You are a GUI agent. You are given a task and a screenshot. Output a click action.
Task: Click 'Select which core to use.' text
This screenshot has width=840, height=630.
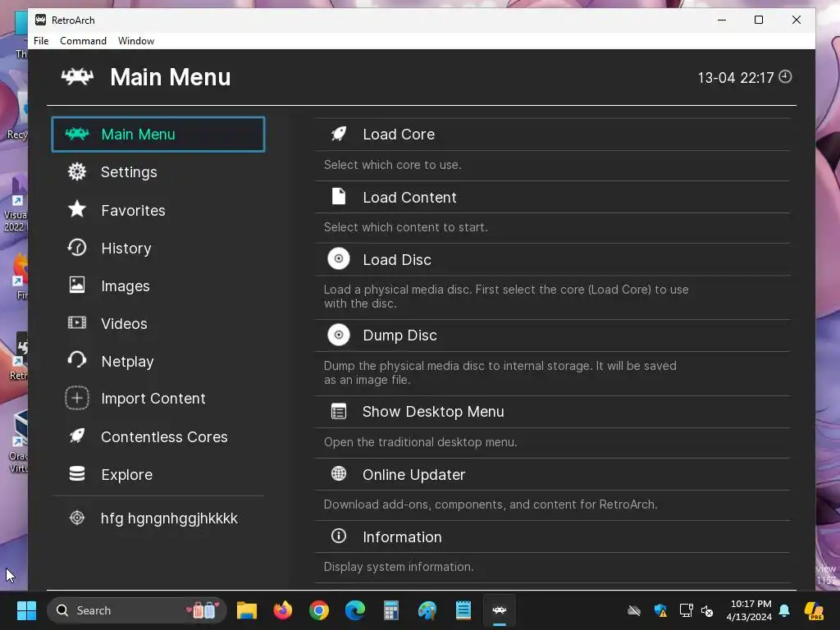pyautogui.click(x=393, y=165)
